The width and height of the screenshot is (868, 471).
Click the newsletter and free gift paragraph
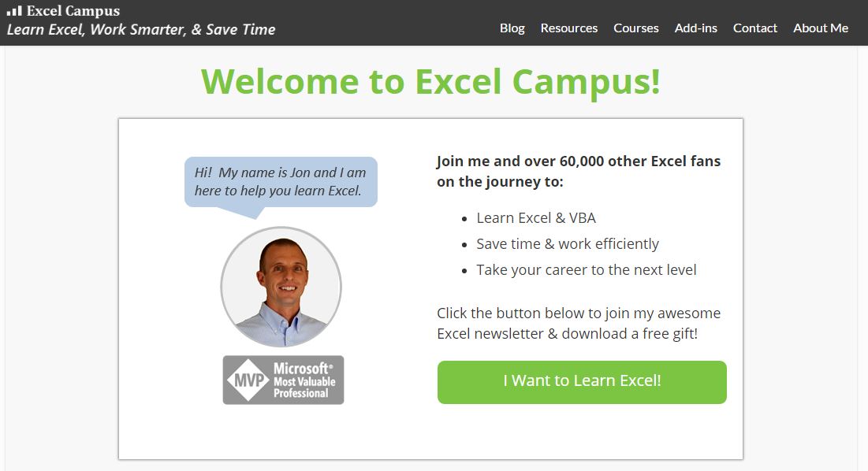pyautogui.click(x=578, y=324)
